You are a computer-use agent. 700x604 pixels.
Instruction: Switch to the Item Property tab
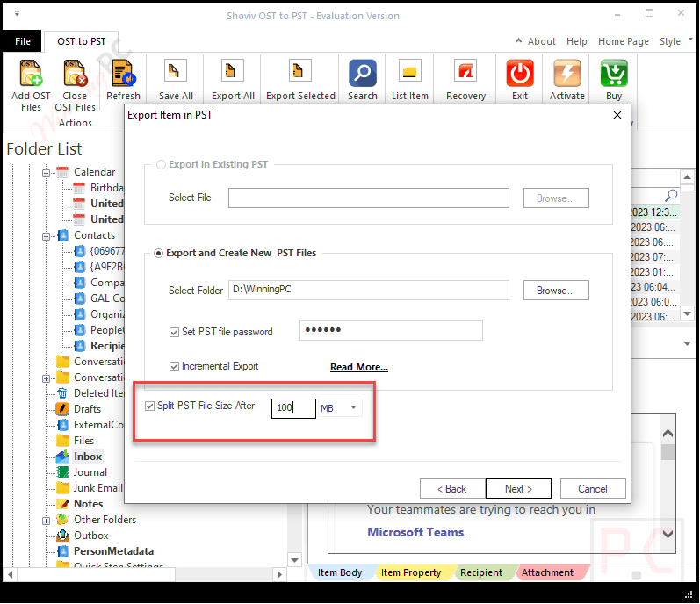pos(411,572)
